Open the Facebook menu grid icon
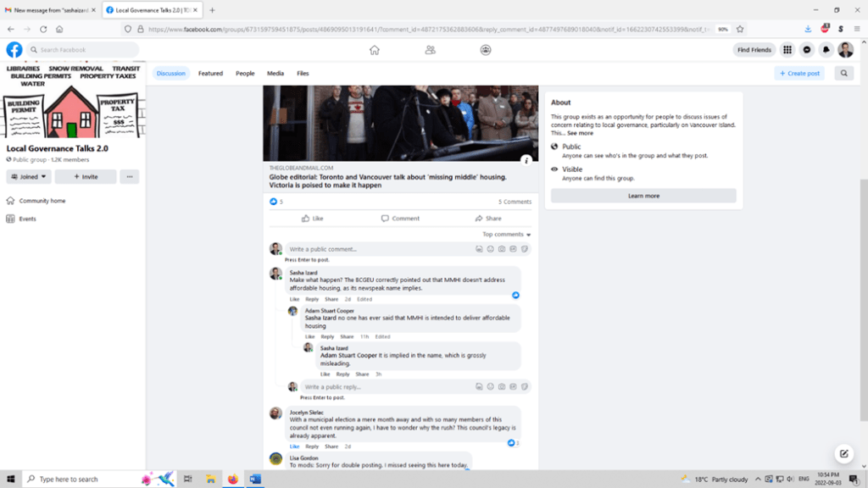This screenshot has width=868, height=488. pyautogui.click(x=787, y=50)
